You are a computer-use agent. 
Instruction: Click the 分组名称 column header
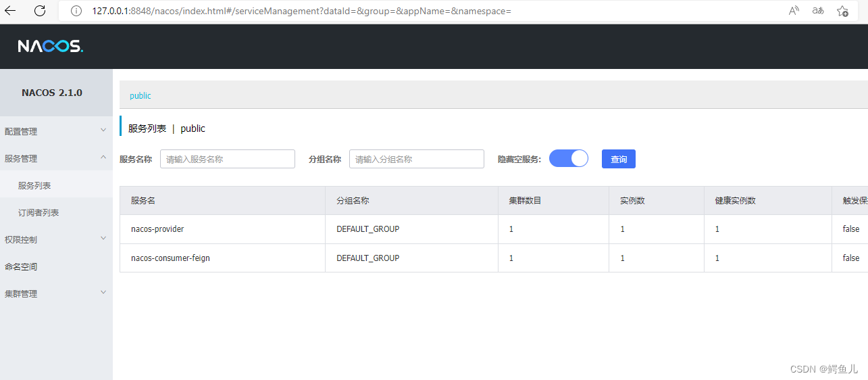[353, 201]
